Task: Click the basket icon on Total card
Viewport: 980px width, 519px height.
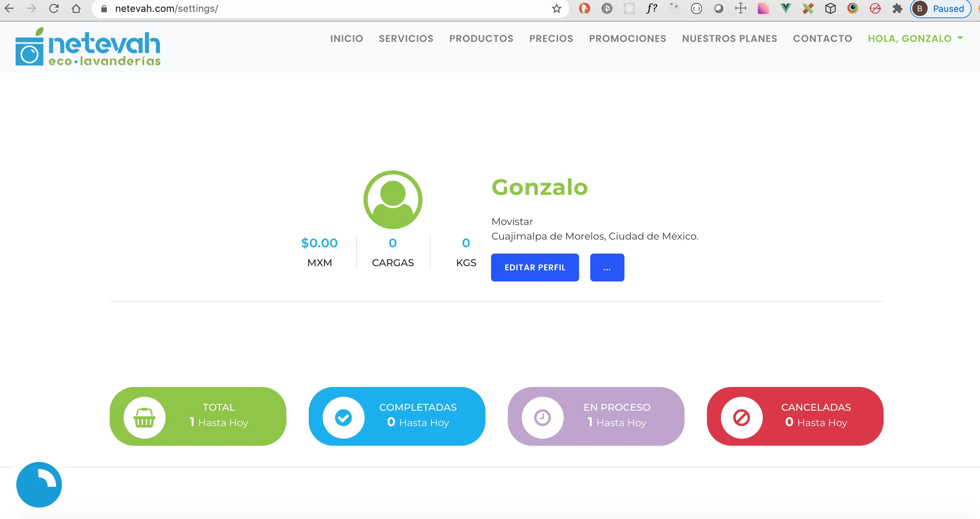Action: click(144, 417)
